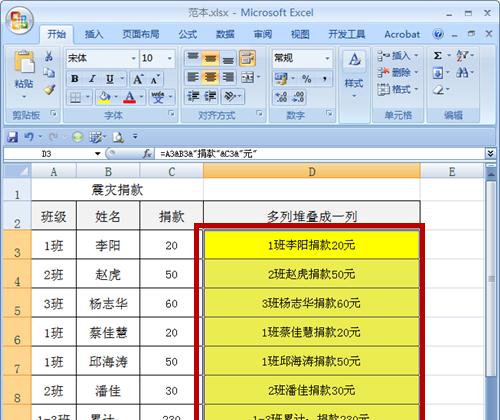Apply comma style

click(x=324, y=79)
